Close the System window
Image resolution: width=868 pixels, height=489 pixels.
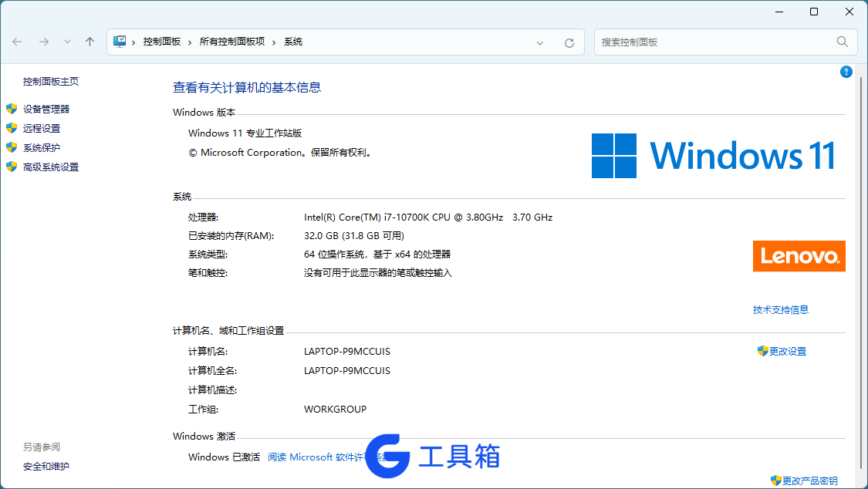click(x=849, y=12)
